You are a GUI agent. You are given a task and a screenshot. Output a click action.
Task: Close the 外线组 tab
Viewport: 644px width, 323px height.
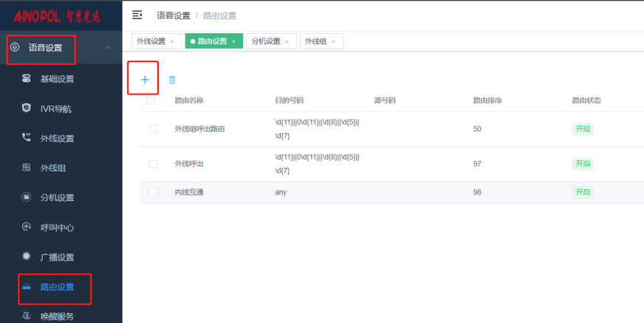tap(333, 42)
